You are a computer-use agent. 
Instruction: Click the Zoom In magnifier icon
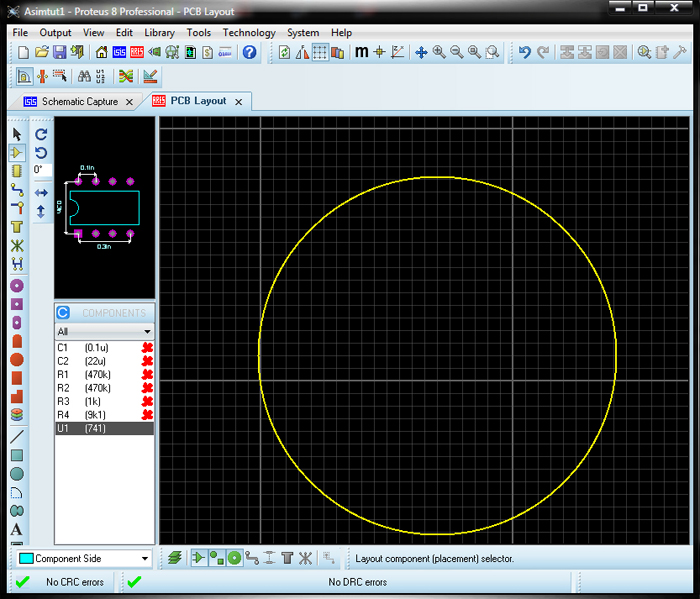[439, 53]
